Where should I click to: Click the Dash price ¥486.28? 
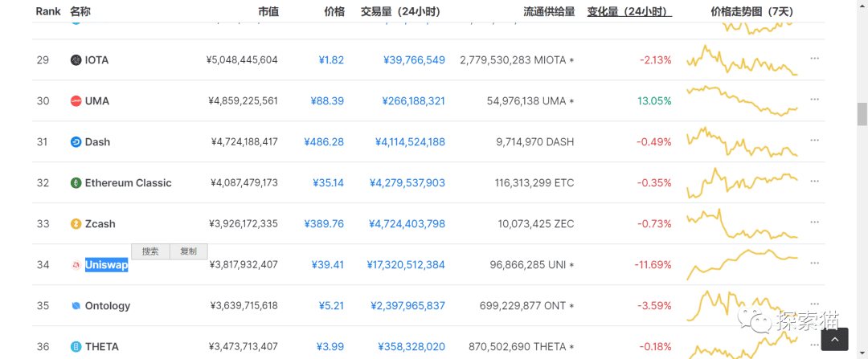(324, 142)
